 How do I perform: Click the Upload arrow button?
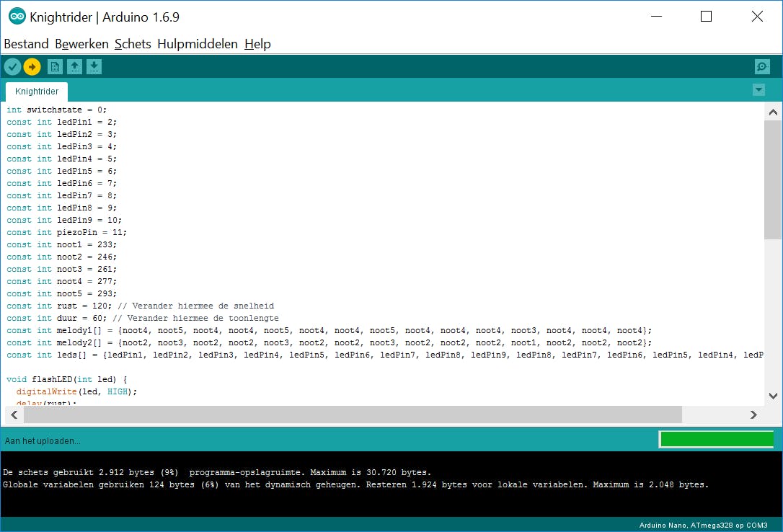pyautogui.click(x=32, y=66)
